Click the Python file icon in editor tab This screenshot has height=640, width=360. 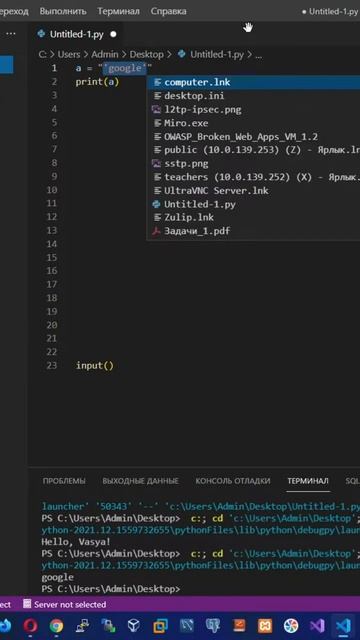pos(41,34)
